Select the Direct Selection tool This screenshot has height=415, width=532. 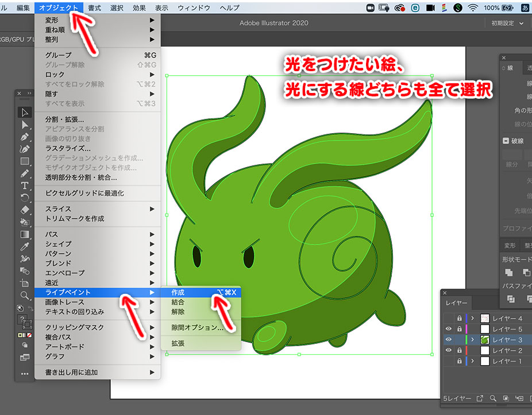point(25,125)
